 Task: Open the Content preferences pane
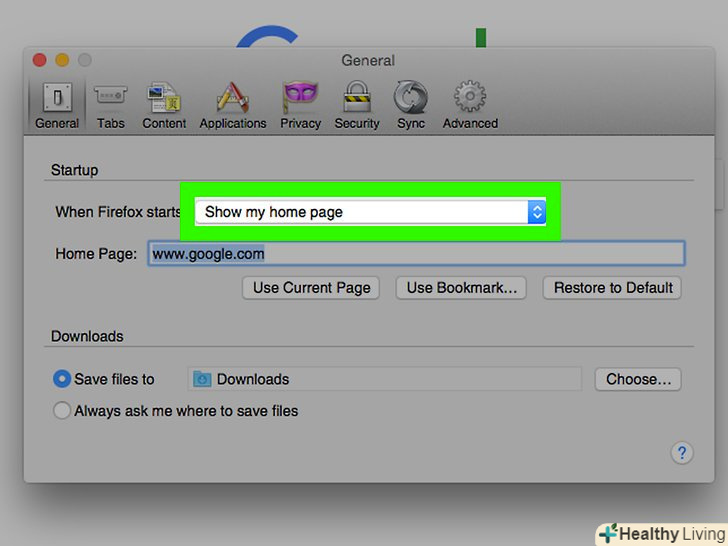point(164,105)
